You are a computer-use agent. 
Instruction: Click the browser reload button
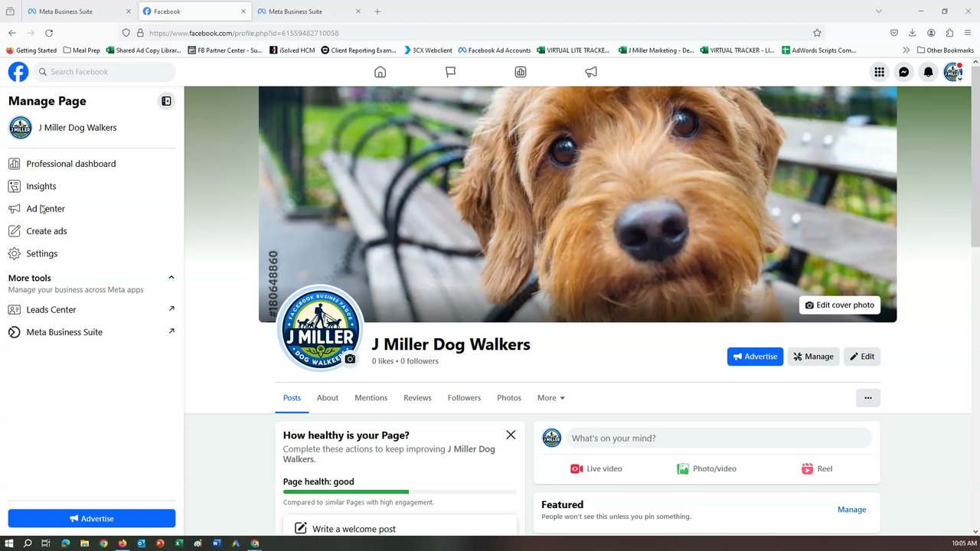click(x=49, y=33)
